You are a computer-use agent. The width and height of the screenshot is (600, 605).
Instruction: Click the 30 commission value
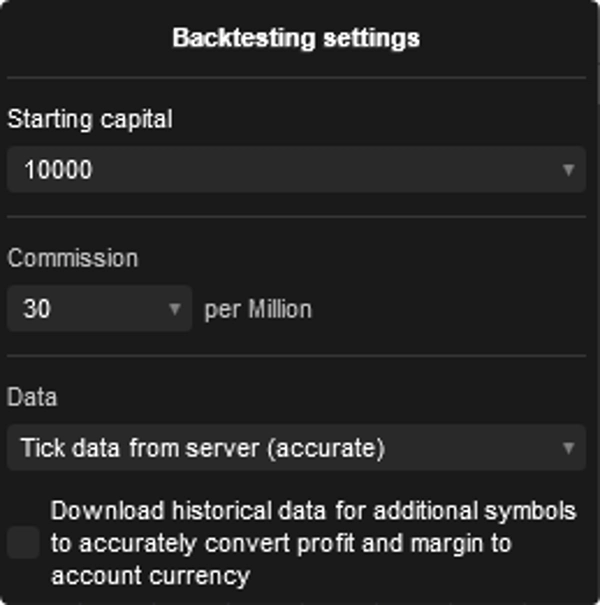37,309
